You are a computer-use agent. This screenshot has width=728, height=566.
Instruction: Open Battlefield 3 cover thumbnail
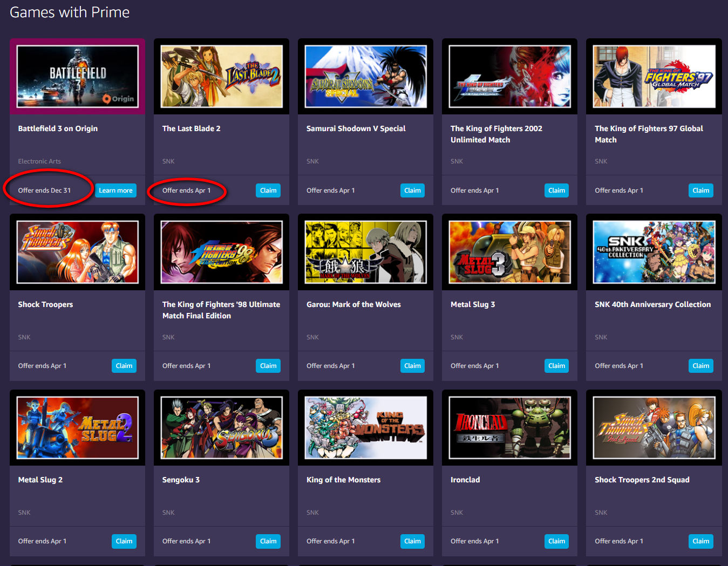(x=78, y=77)
